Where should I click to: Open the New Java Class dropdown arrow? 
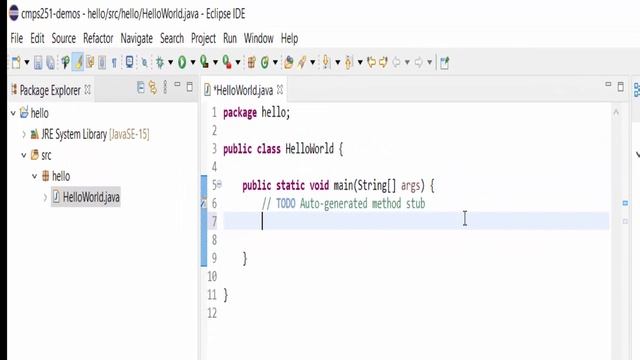275,62
